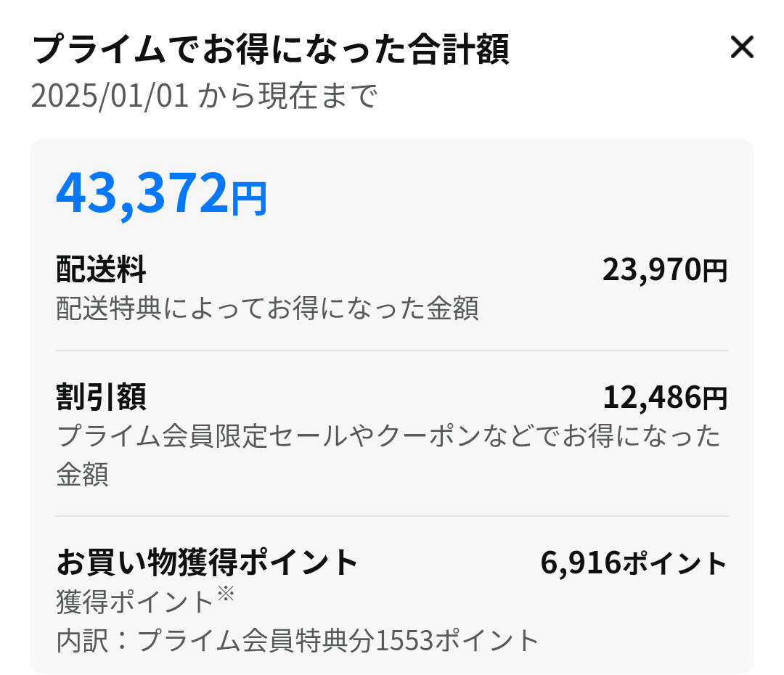Click the 12,486円 discount amount
The height and width of the screenshot is (675, 784).
(664, 396)
